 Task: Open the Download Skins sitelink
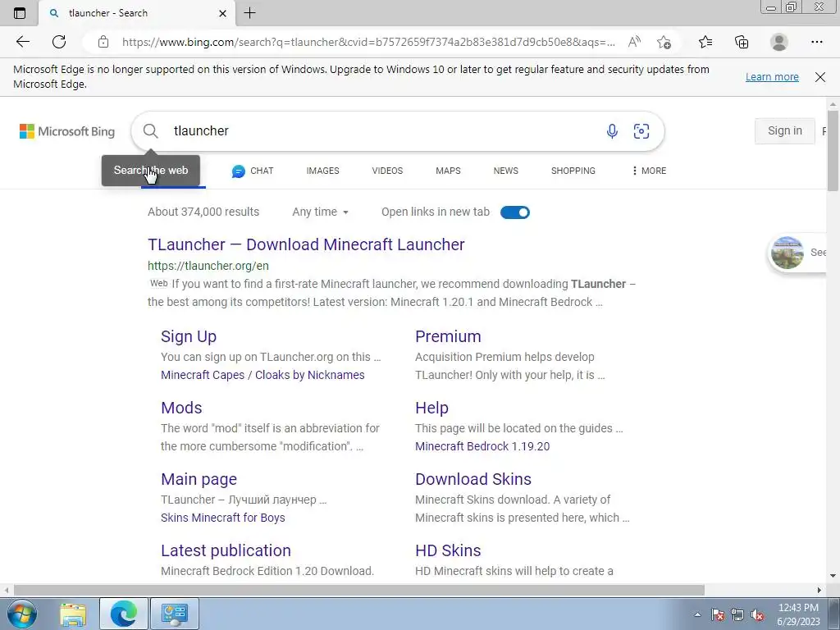point(473,479)
